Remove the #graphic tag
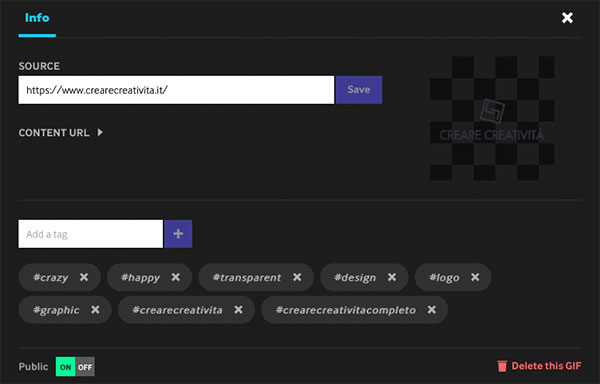 [x=95, y=310]
